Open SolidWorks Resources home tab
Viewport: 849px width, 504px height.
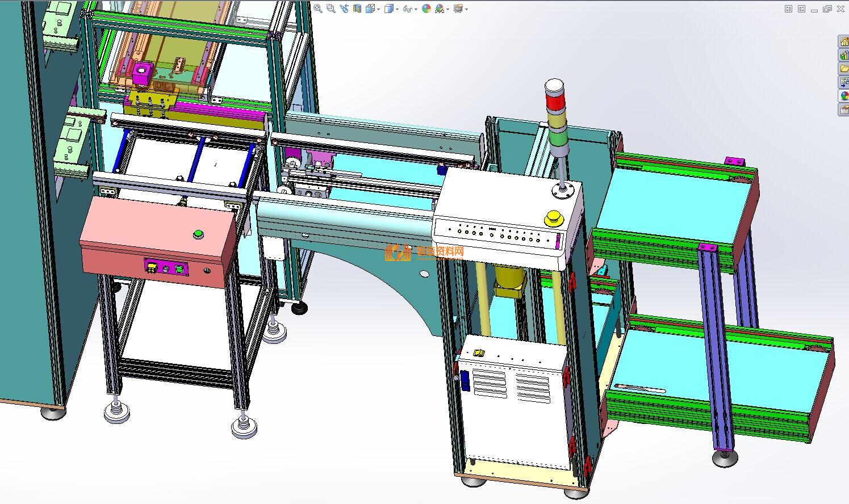pyautogui.click(x=844, y=41)
